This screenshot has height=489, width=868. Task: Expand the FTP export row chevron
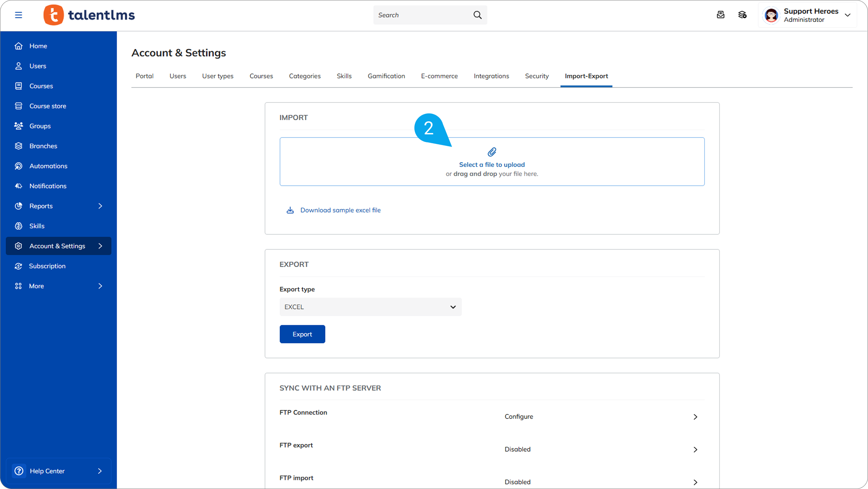click(695, 449)
